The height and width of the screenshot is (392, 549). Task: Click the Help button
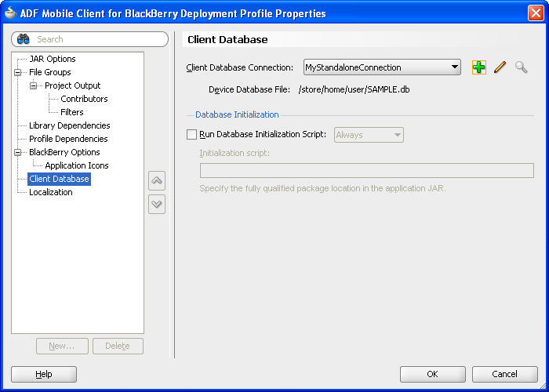tap(44, 374)
